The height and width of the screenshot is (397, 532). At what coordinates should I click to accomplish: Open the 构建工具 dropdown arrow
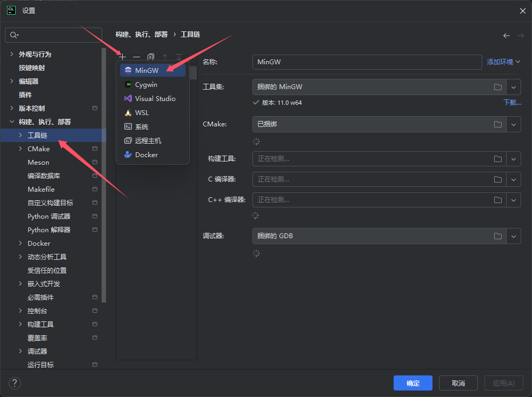(x=514, y=159)
